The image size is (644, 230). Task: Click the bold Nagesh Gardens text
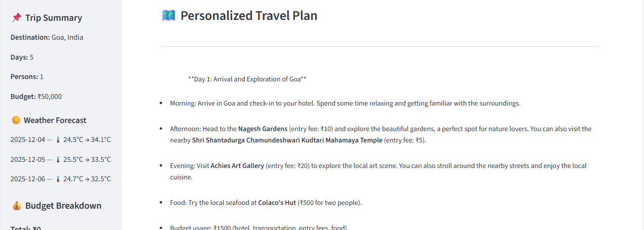click(262, 129)
